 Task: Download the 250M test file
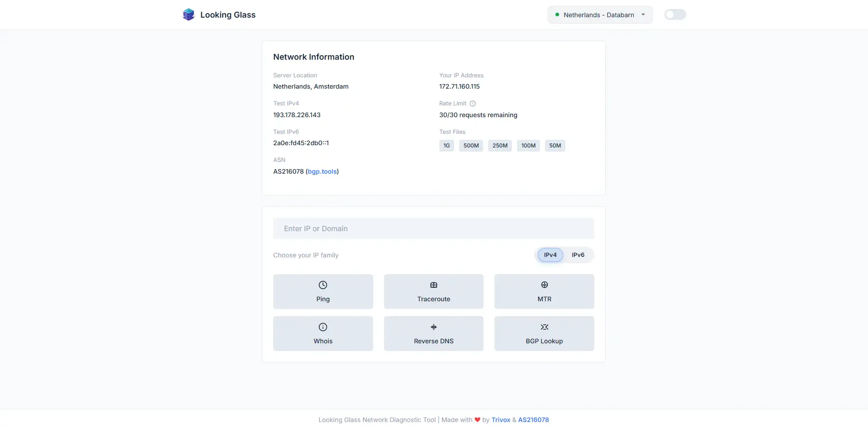[x=500, y=146]
